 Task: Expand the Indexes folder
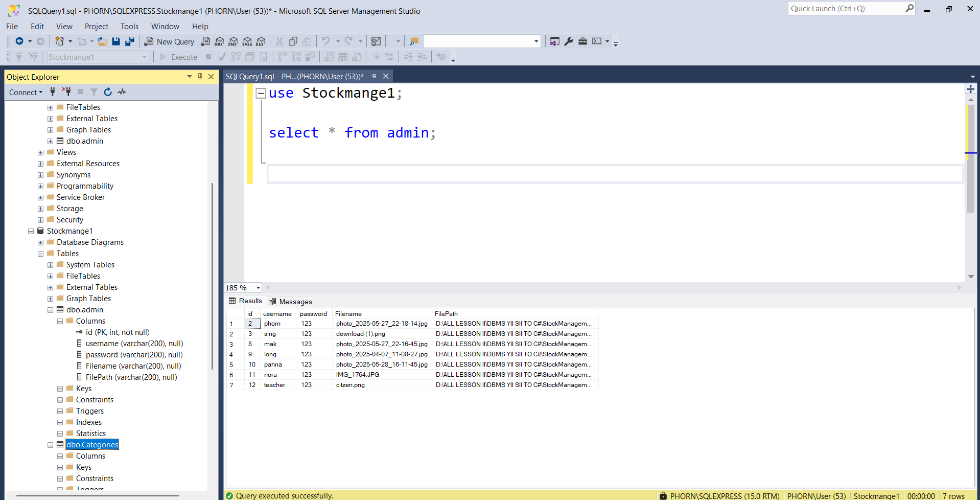click(60, 422)
